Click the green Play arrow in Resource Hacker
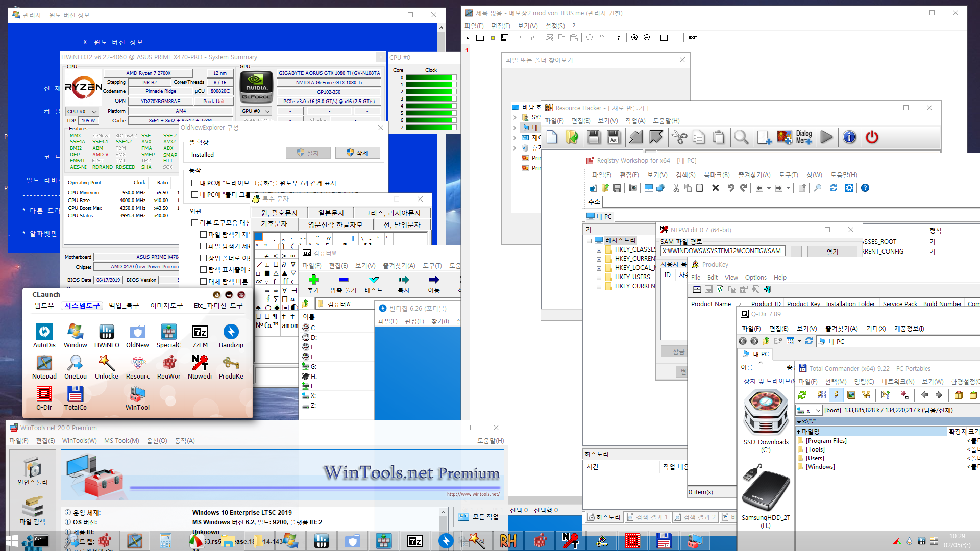Viewport: 980px width, 551px height. [826, 137]
